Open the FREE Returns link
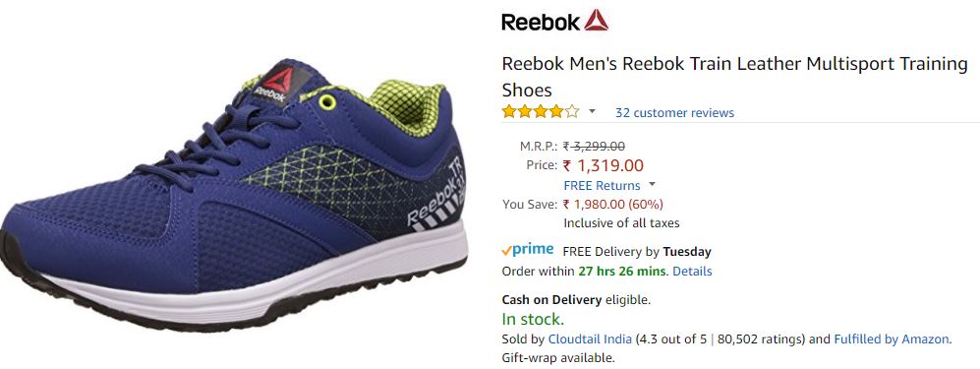 (602, 185)
